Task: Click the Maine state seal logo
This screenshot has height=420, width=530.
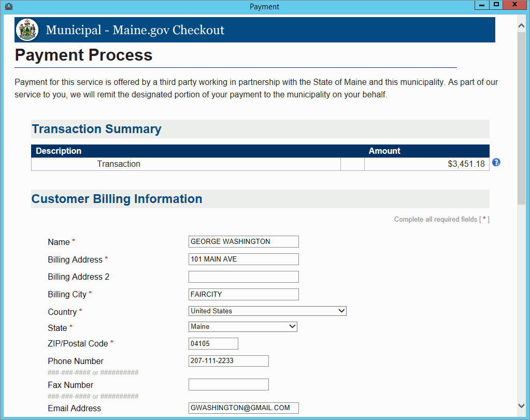Action: pyautogui.click(x=27, y=30)
